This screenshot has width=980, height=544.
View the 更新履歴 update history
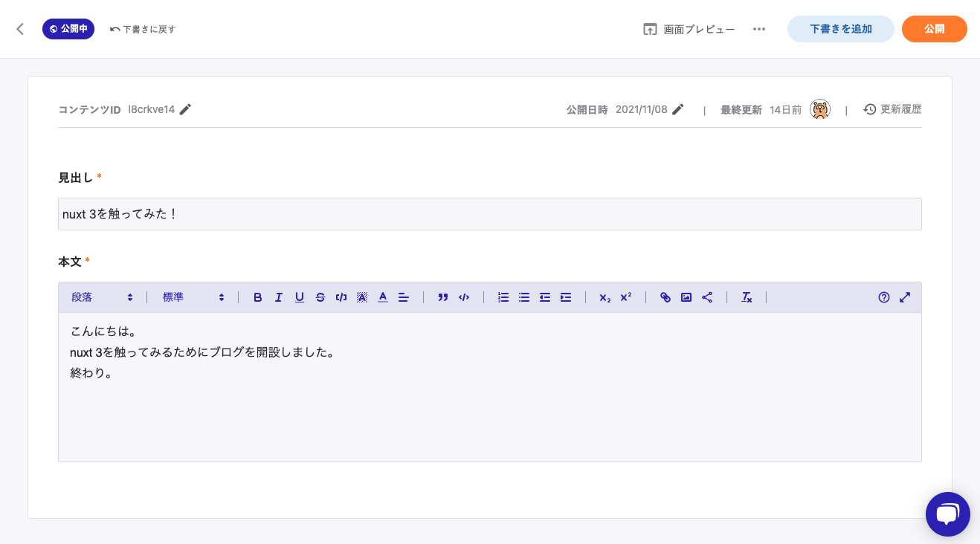893,109
